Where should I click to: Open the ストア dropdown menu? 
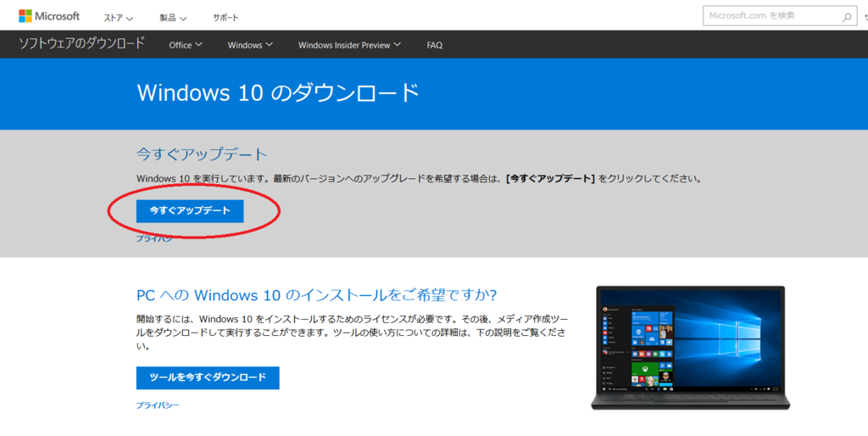point(118,18)
